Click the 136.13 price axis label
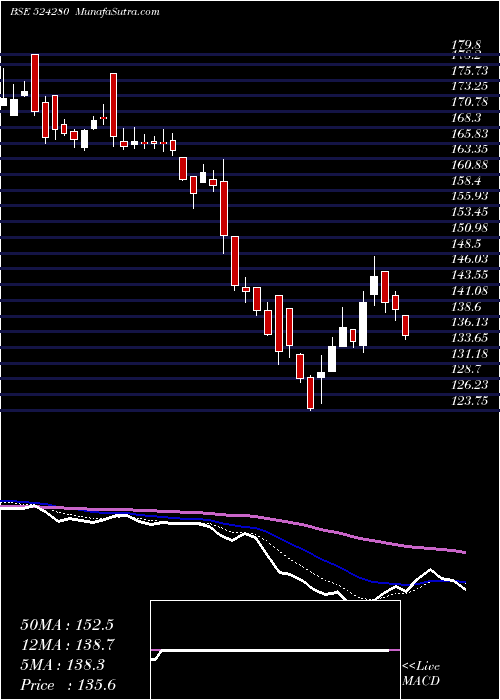500x700 pixels. 470,322
